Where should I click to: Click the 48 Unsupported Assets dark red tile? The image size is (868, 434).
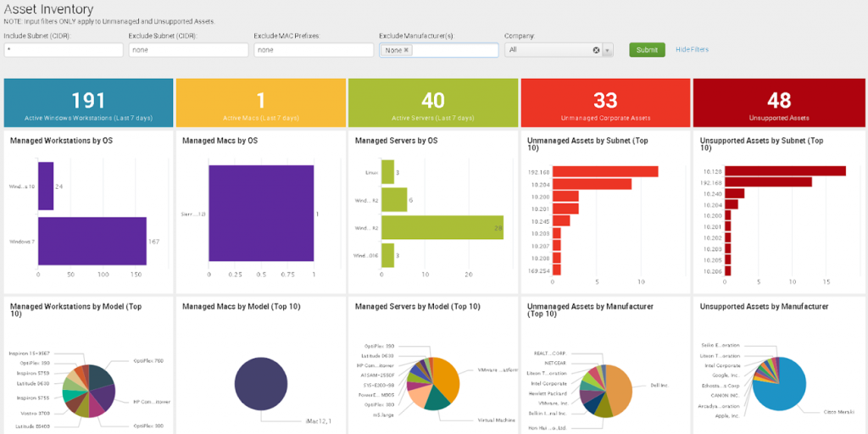tap(778, 103)
